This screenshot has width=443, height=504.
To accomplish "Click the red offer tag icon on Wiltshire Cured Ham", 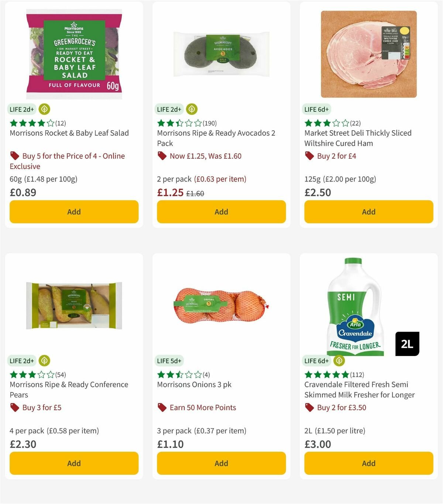I will (309, 156).
